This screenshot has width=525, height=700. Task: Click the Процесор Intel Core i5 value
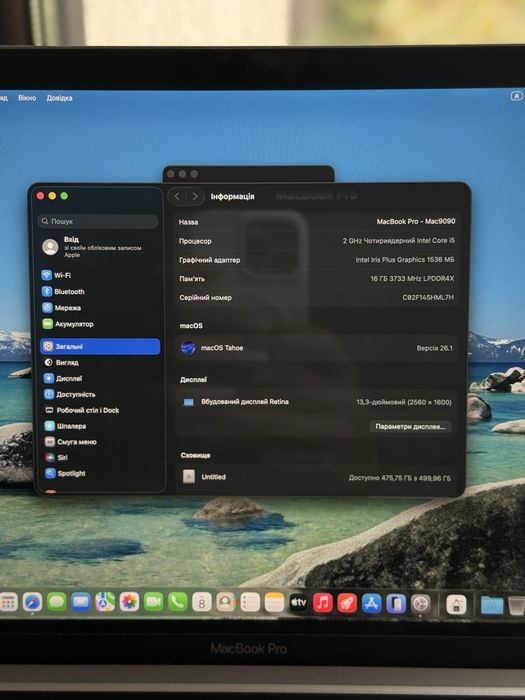(399, 241)
